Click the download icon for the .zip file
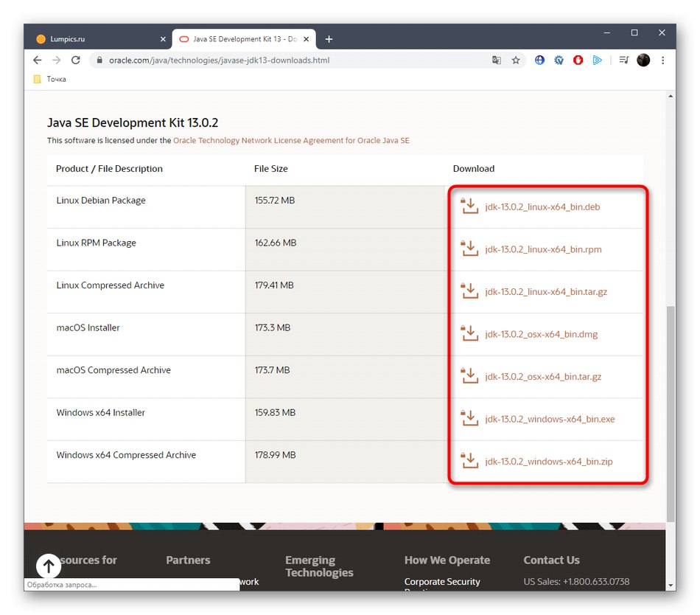700x615 pixels. point(469,460)
